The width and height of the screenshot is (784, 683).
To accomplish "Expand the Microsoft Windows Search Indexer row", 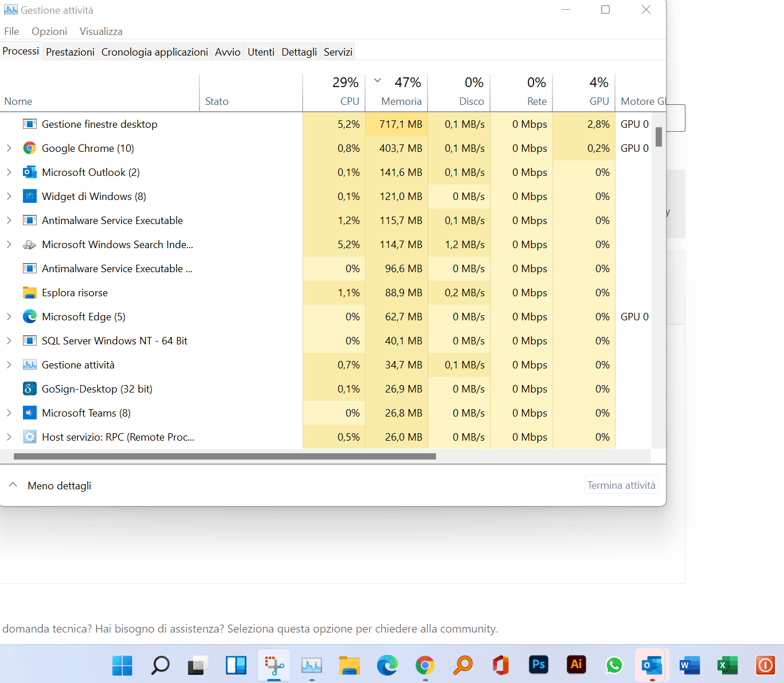I will click(x=9, y=245).
